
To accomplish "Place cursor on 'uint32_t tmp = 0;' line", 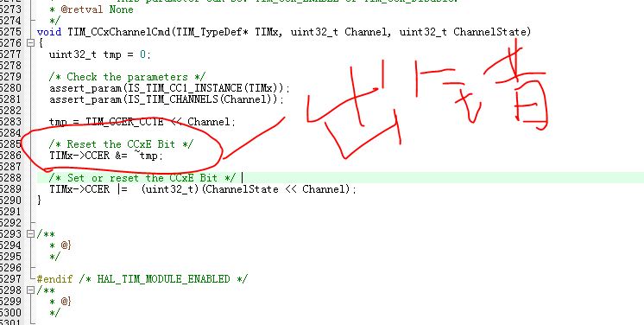I will pos(100,54).
